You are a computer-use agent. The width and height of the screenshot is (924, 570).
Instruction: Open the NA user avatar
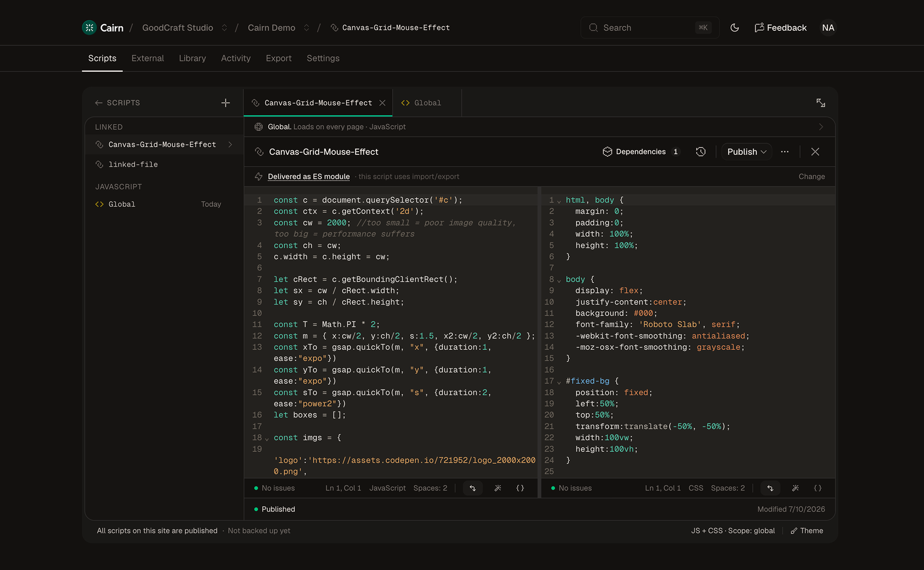pyautogui.click(x=828, y=28)
